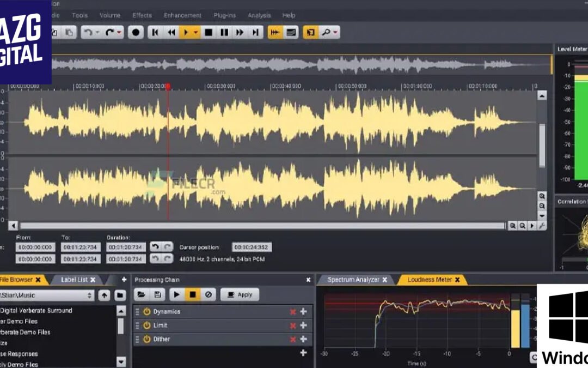Toggle the Dynamics effect power button

pos(146,312)
